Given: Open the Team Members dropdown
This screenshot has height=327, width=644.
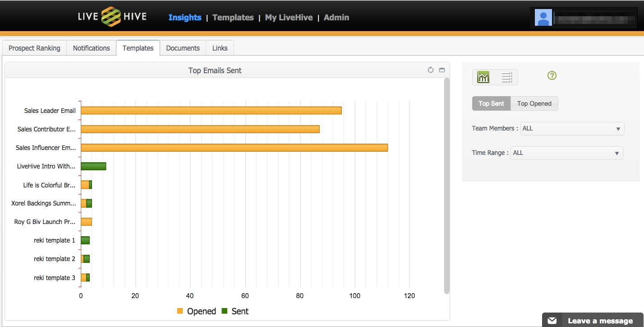Looking at the screenshot, I should [x=572, y=129].
